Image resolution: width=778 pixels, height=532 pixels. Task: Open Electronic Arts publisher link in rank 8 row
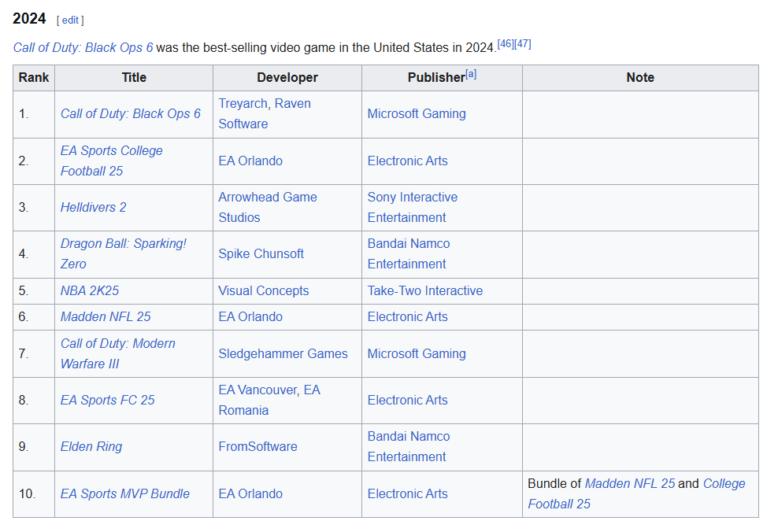pos(407,400)
